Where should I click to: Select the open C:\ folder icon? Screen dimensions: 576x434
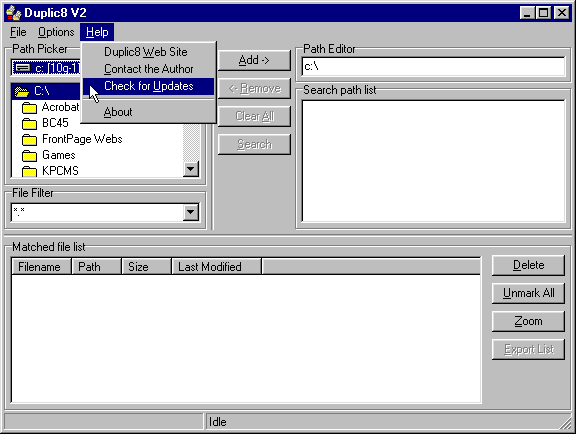tap(22, 91)
